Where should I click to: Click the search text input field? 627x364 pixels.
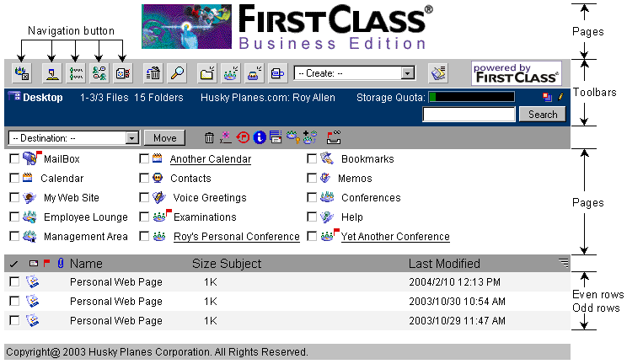pos(469,115)
